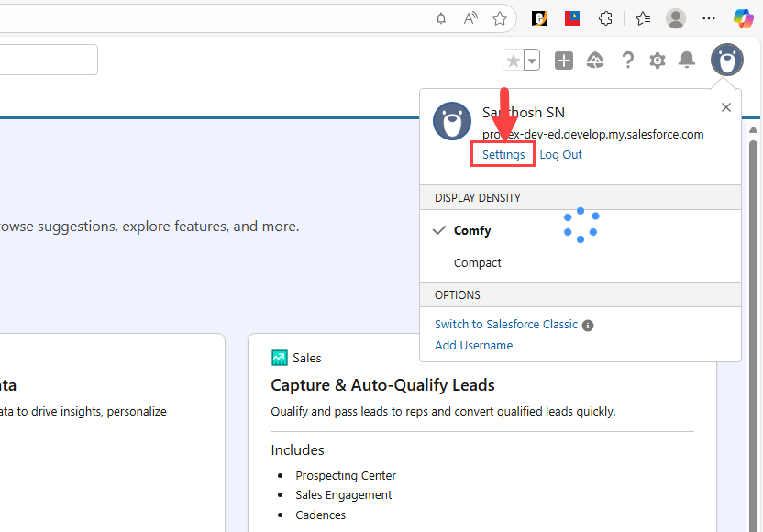Open Copilot in the browser toolbar
763x532 pixels.
743,18
